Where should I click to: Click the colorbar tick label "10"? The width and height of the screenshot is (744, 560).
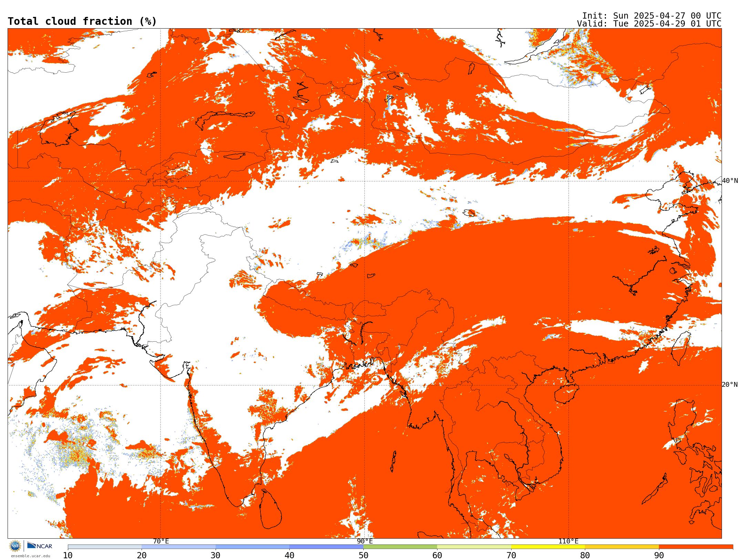(x=68, y=555)
